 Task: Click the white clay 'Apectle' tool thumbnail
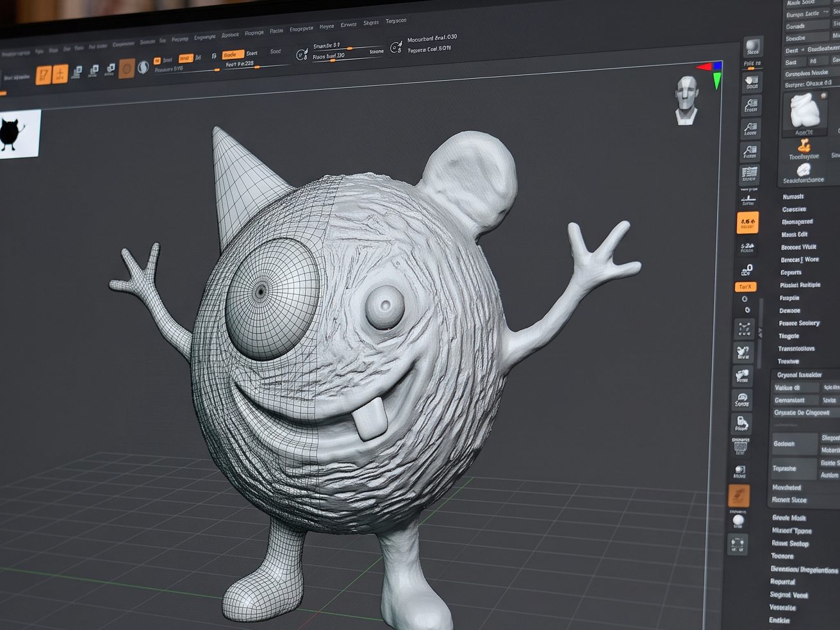805,113
